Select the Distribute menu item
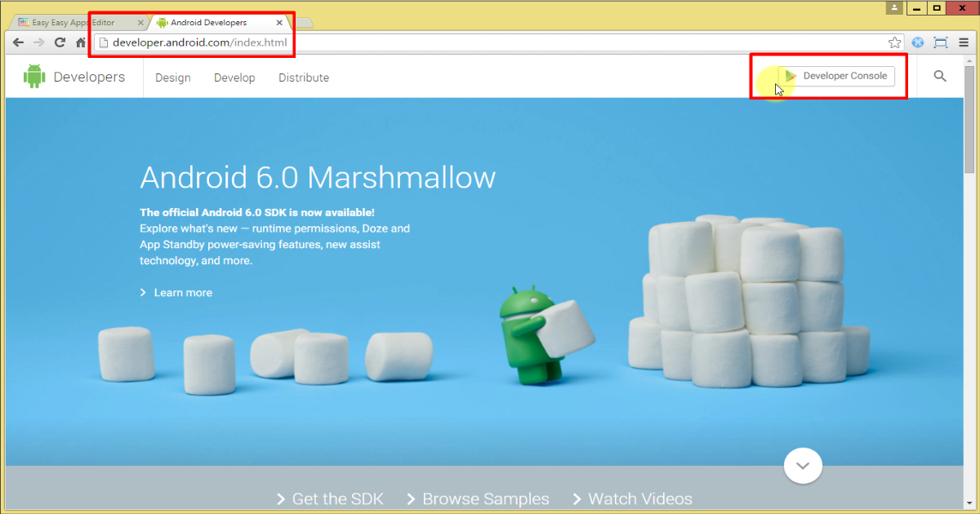 303,77
